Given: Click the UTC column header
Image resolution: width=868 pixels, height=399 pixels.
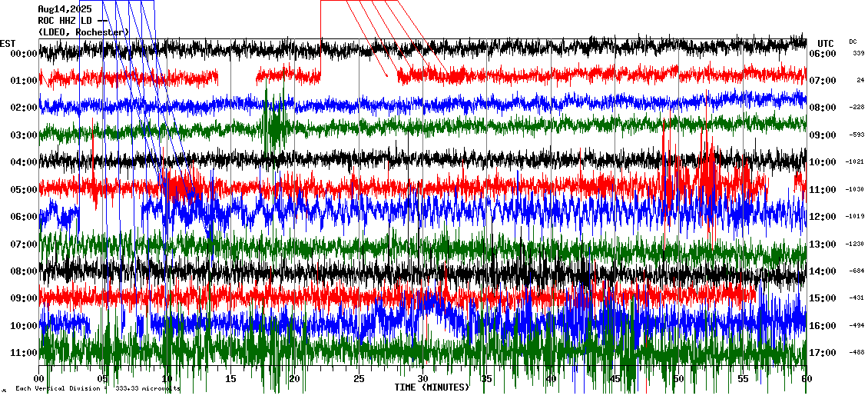Looking at the screenshot, I should (x=825, y=43).
